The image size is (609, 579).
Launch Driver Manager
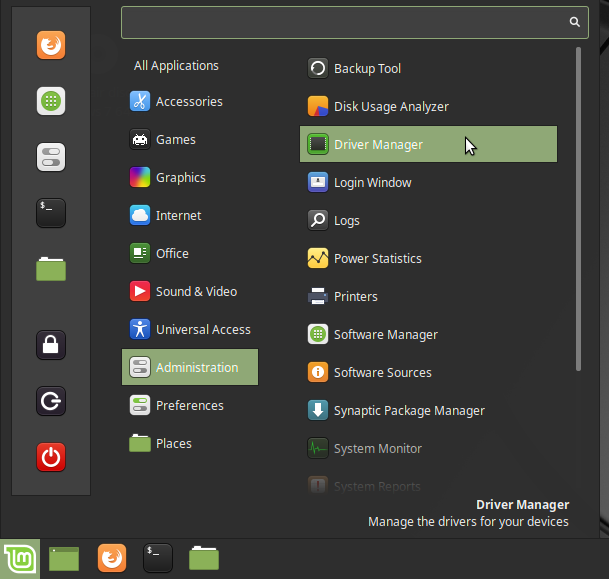coord(428,144)
